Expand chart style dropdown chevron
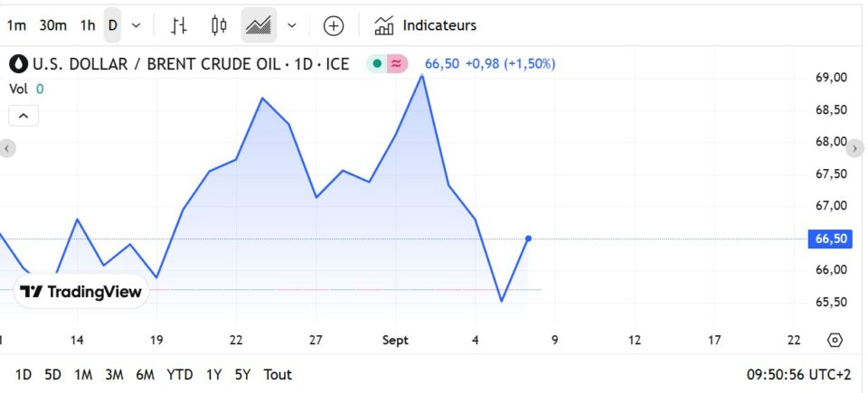Viewport: 868px width, 393px height. coord(291,25)
